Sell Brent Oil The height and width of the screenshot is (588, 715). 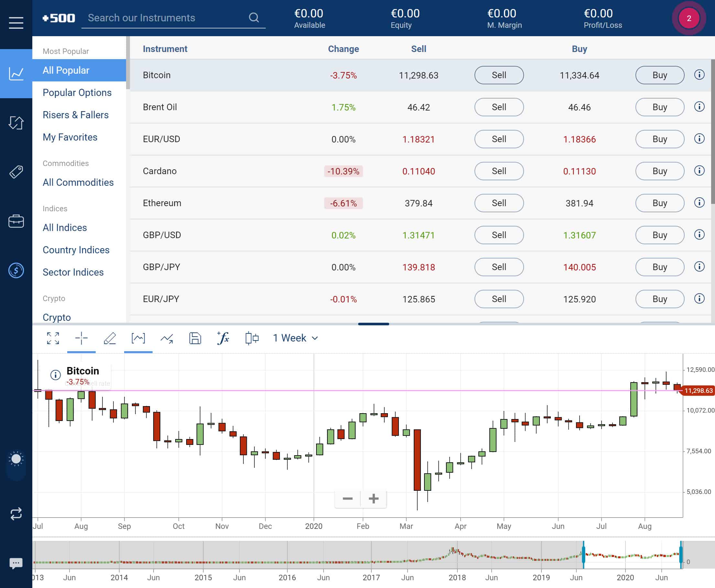[x=499, y=107]
